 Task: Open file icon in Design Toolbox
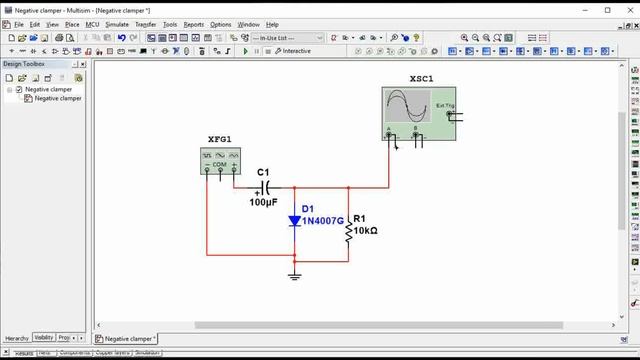point(22,78)
